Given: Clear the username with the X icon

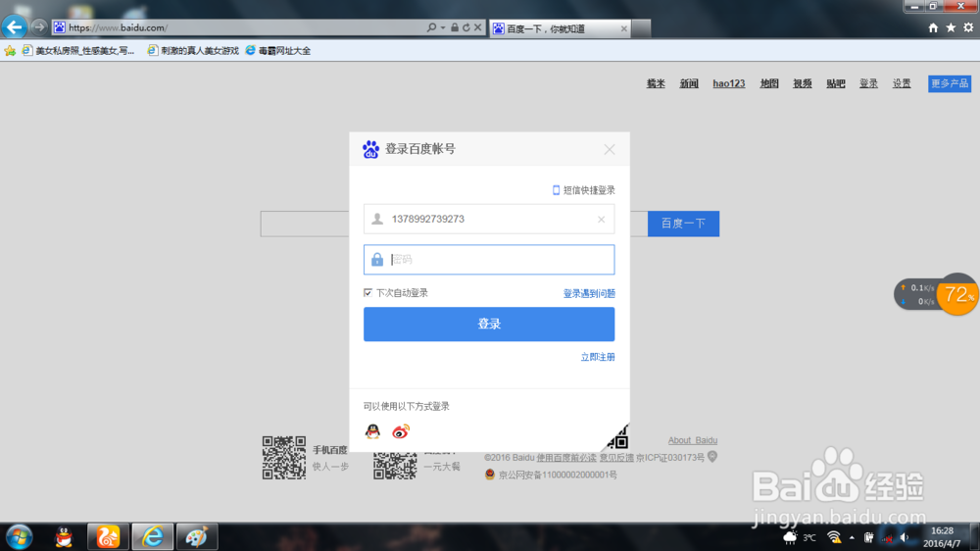Looking at the screenshot, I should (602, 220).
